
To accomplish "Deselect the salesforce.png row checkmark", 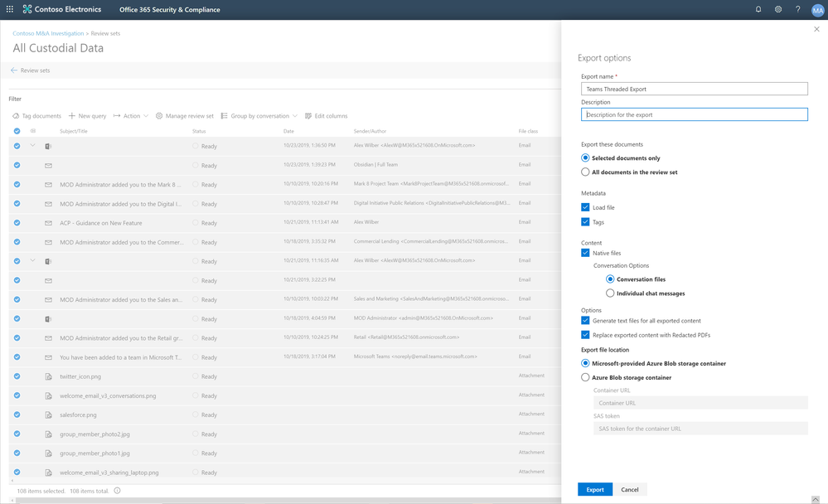I will coord(17,414).
